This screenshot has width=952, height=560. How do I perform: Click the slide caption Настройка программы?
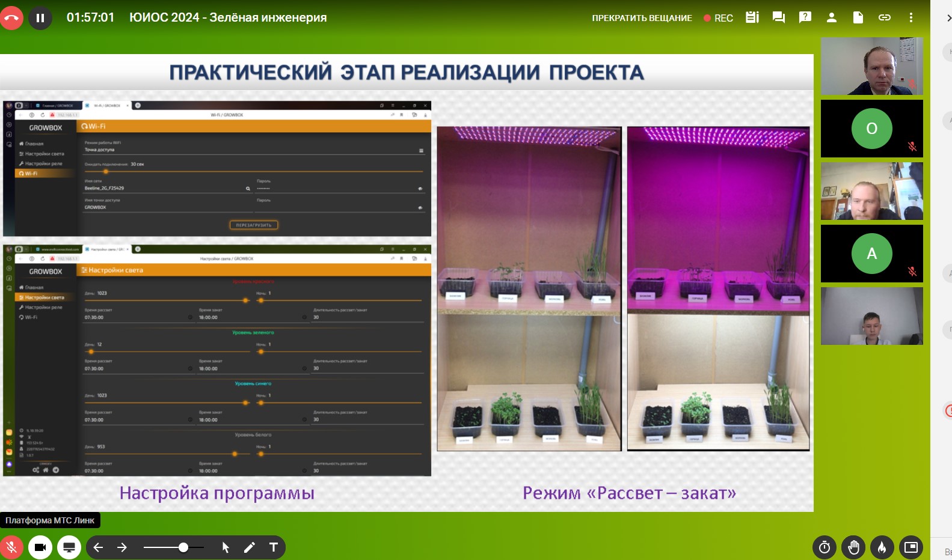click(217, 493)
